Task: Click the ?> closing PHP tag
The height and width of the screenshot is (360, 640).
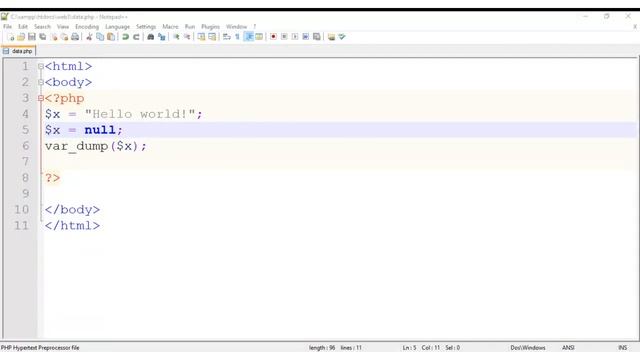Action: (x=52, y=178)
